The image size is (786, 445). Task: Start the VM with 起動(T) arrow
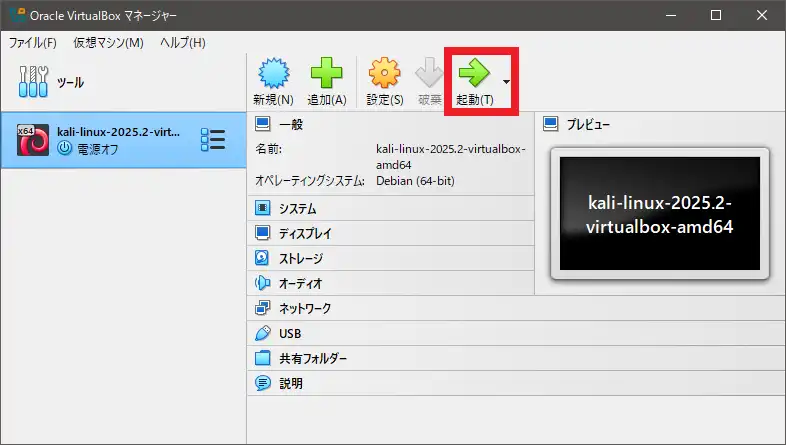pos(474,73)
